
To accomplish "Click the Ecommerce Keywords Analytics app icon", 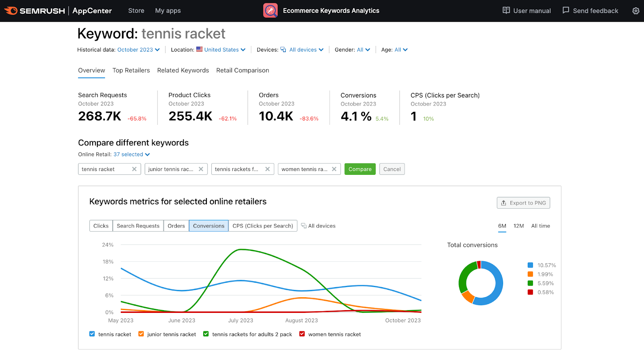I will point(270,11).
